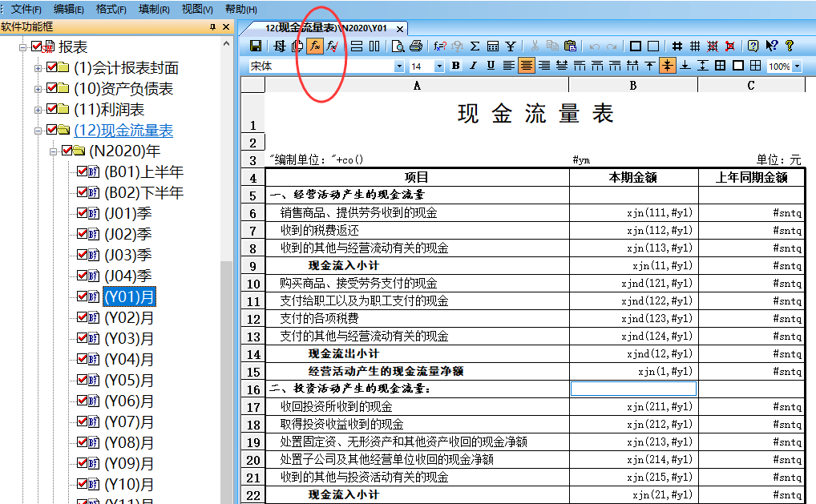Uncheck the (10)资产负债表 checkbox
Viewport: 816px width, 504px height.
(52, 89)
